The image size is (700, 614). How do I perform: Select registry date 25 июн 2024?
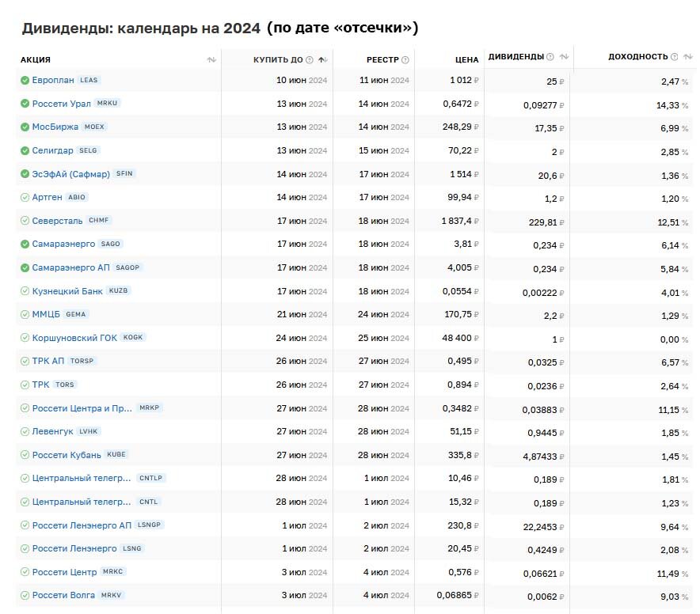click(x=383, y=338)
